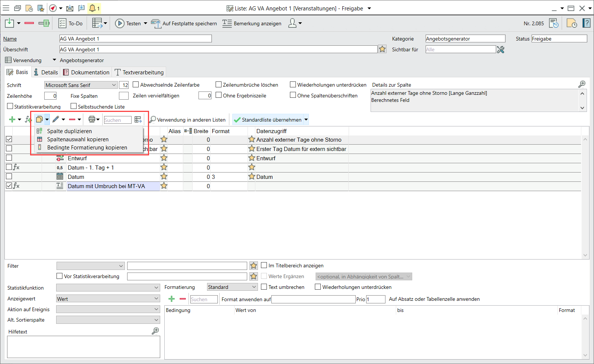Click the printer icon in column toolbar
The width and height of the screenshot is (594, 364).
(x=91, y=119)
